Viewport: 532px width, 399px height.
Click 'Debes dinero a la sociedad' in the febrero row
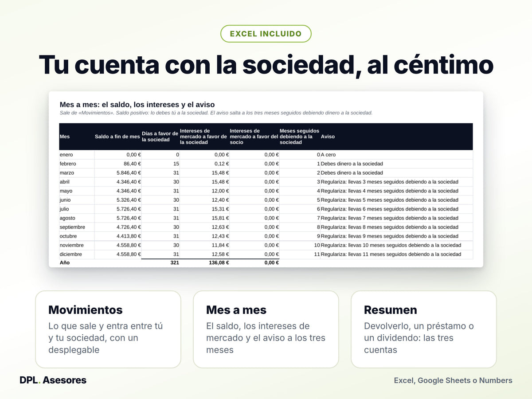pyautogui.click(x=352, y=164)
